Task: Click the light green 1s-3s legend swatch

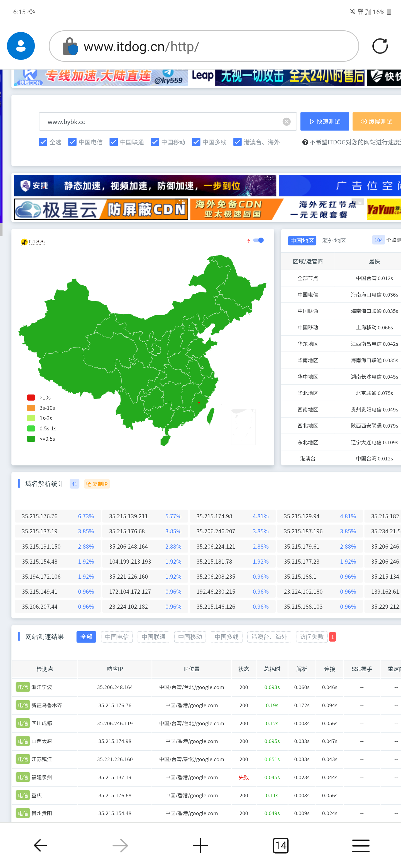Action: click(x=31, y=418)
